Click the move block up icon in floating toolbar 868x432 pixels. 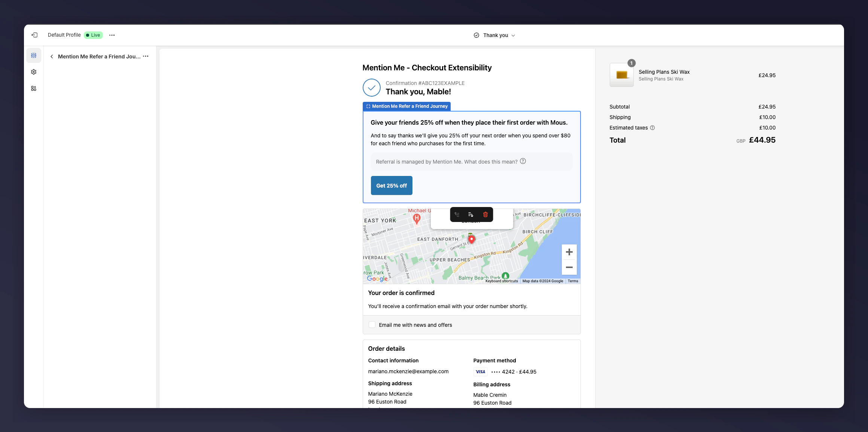pos(457,215)
